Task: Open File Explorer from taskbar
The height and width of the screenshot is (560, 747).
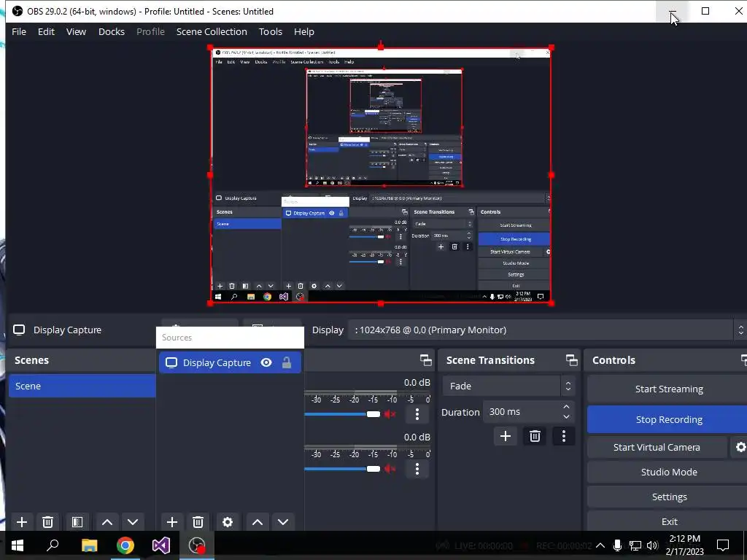Action: 89,545
